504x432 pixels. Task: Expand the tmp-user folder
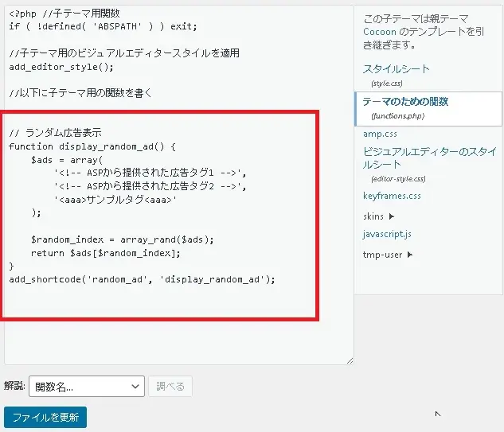click(x=387, y=255)
